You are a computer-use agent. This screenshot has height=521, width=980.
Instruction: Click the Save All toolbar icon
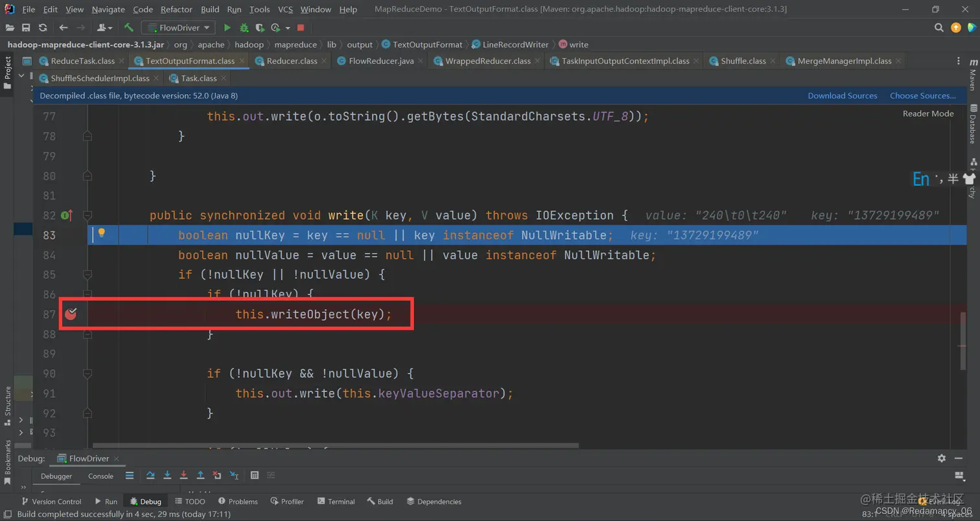(x=26, y=28)
